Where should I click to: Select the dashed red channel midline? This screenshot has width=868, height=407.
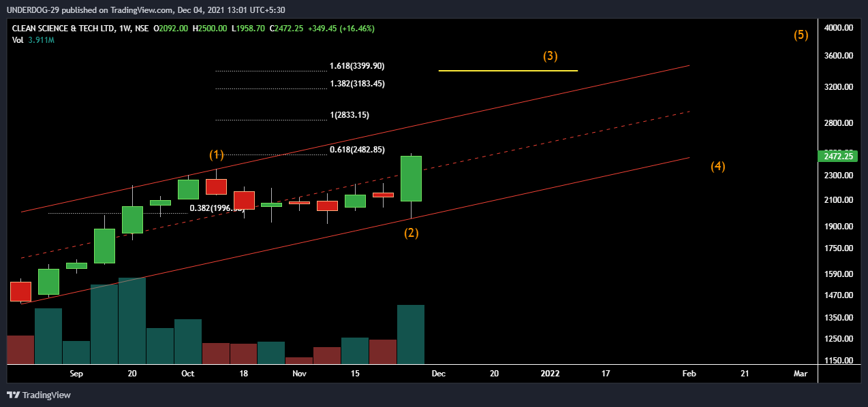pyautogui.click(x=354, y=184)
